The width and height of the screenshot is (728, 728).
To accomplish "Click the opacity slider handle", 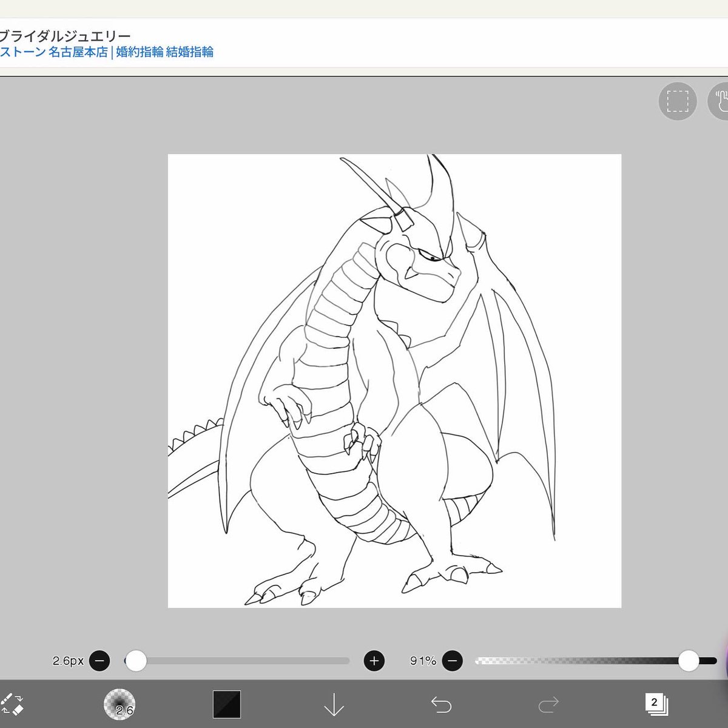I will pos(689,661).
